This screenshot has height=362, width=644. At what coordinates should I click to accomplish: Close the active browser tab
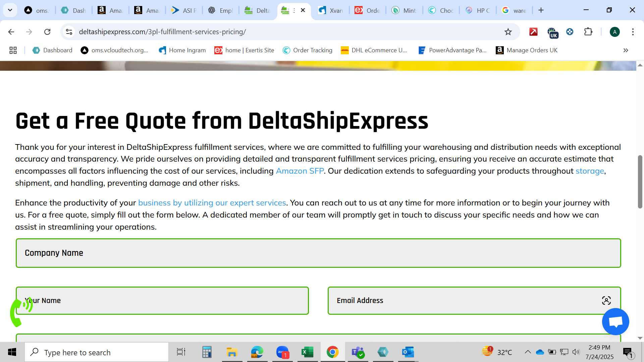303,10
